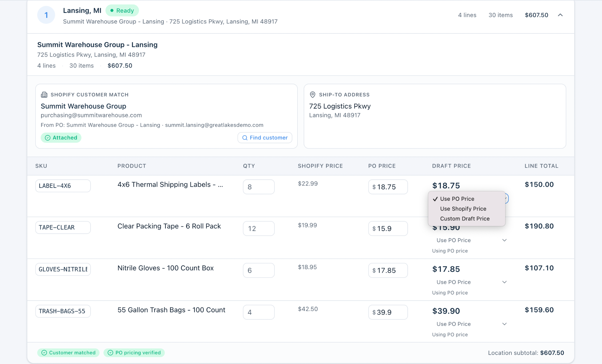Image resolution: width=602 pixels, height=364 pixels.
Task: Edit the TAPE-CLEAR SKU field
Action: click(63, 227)
